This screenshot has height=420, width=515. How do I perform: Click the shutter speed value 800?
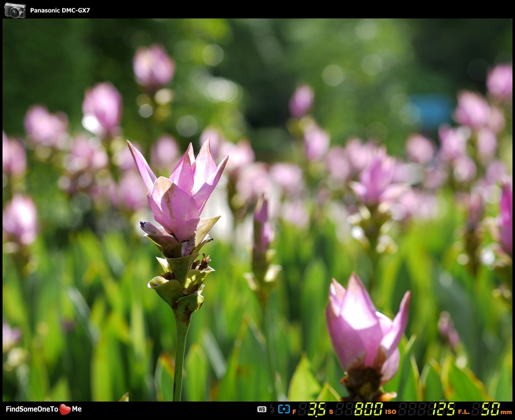(x=368, y=409)
